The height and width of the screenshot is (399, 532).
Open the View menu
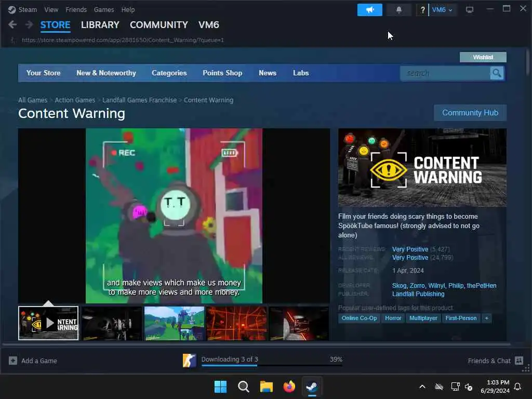click(51, 9)
